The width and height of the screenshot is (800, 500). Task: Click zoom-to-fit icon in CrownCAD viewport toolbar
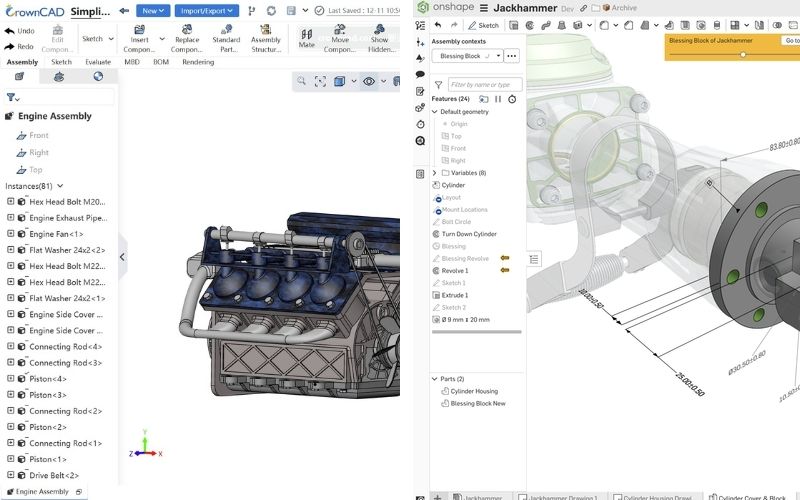pos(320,81)
